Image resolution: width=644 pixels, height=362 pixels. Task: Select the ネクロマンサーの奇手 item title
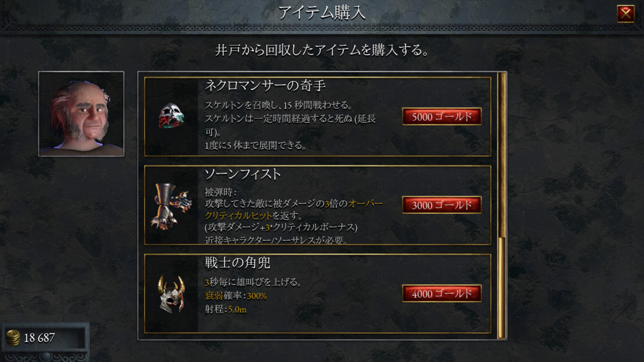[x=265, y=86]
